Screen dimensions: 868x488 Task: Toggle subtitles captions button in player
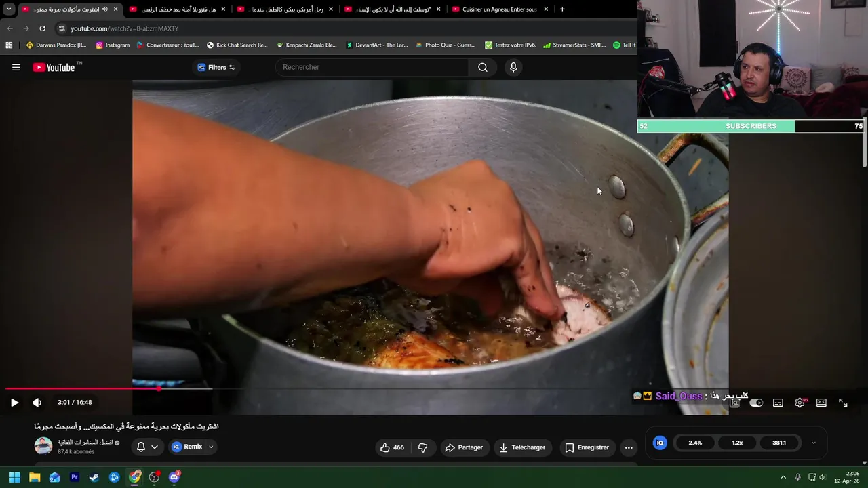pyautogui.click(x=778, y=403)
